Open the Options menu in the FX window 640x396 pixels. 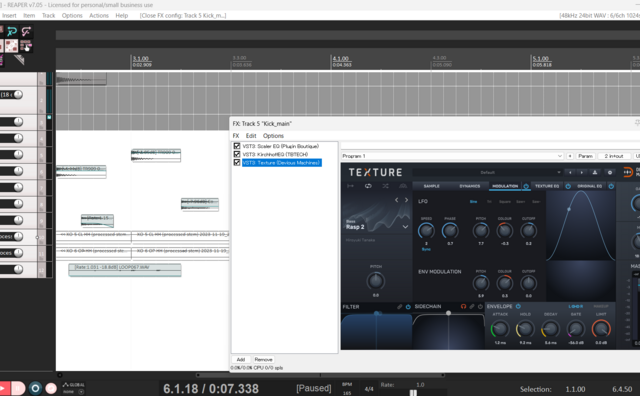pos(273,136)
